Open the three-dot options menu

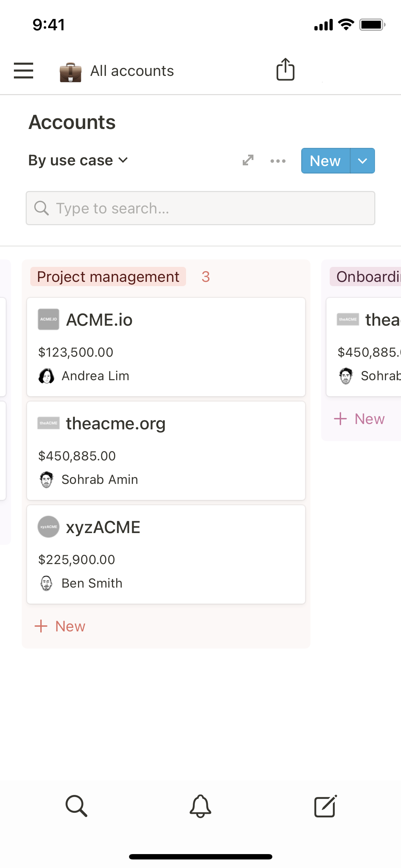[x=278, y=161]
